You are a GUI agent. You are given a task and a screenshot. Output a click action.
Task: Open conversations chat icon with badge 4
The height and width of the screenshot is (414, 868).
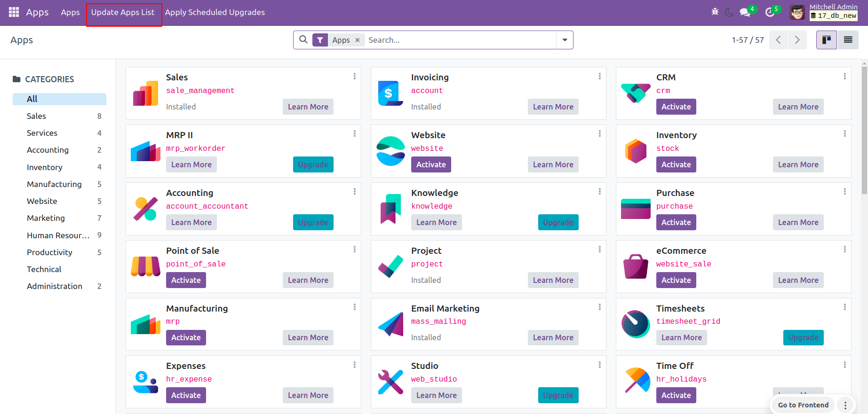pyautogui.click(x=745, y=12)
